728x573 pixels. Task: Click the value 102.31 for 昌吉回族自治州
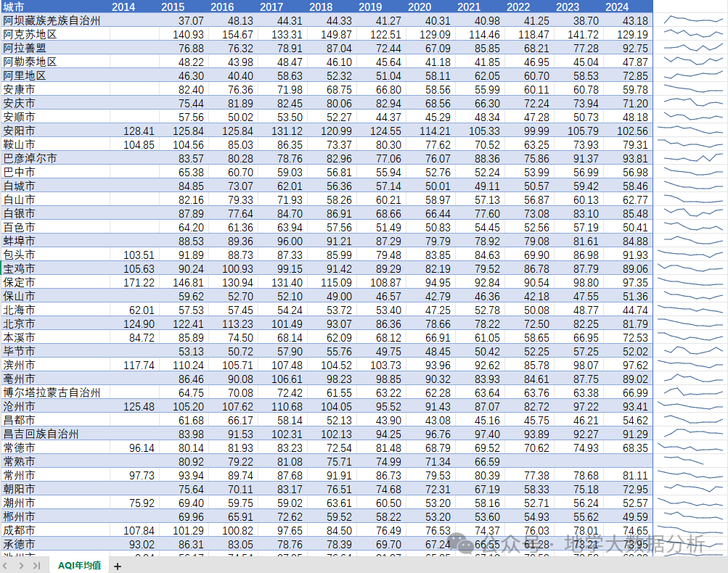(x=287, y=434)
